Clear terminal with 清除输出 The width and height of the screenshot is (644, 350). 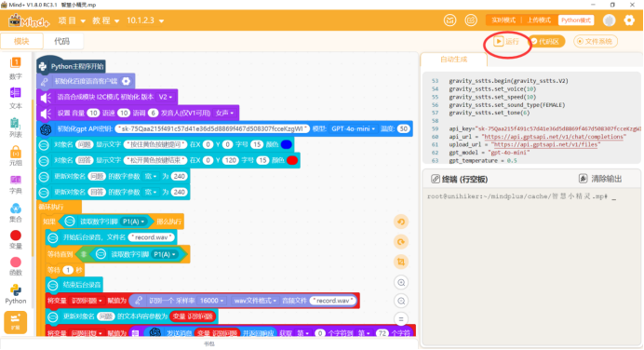(x=600, y=179)
